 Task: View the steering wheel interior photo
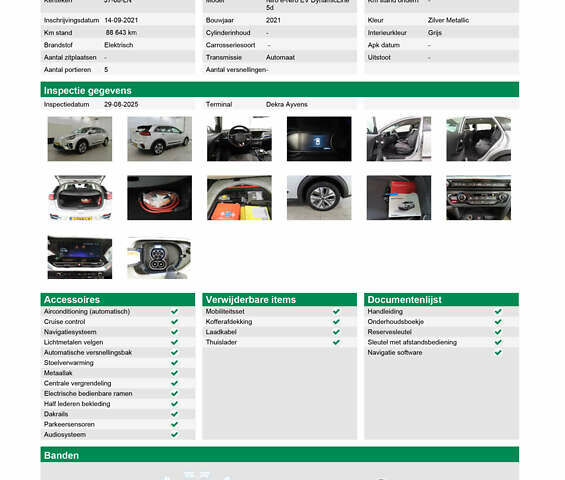[x=239, y=139]
